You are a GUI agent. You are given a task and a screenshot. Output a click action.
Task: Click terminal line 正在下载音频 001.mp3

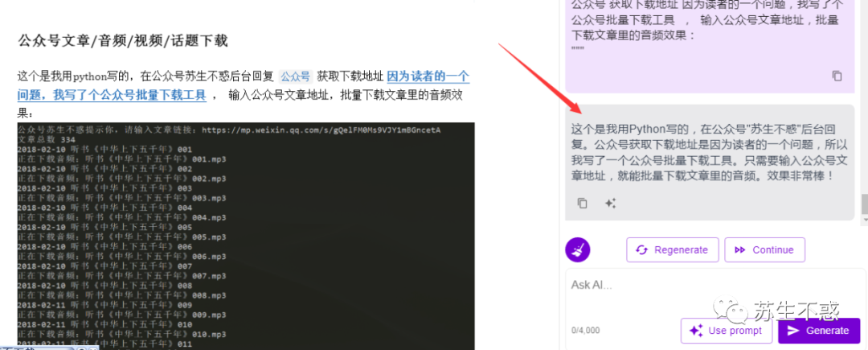[122, 159]
